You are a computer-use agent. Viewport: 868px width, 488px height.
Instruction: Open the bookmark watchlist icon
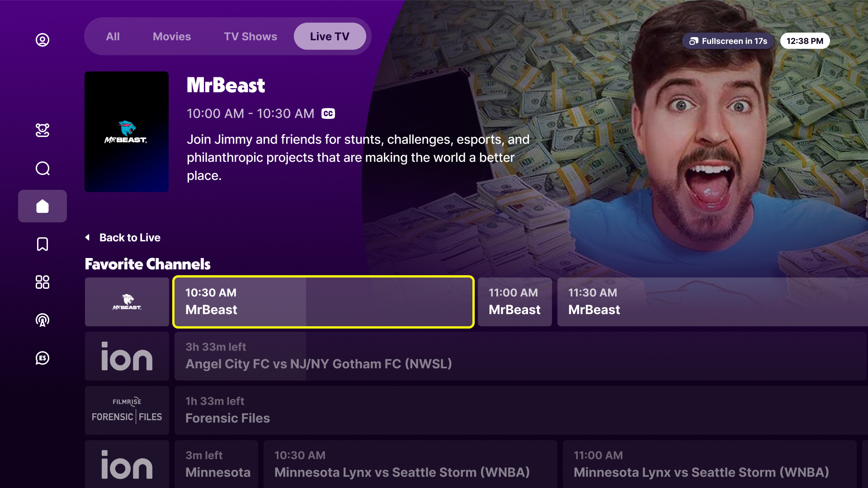[x=42, y=244]
